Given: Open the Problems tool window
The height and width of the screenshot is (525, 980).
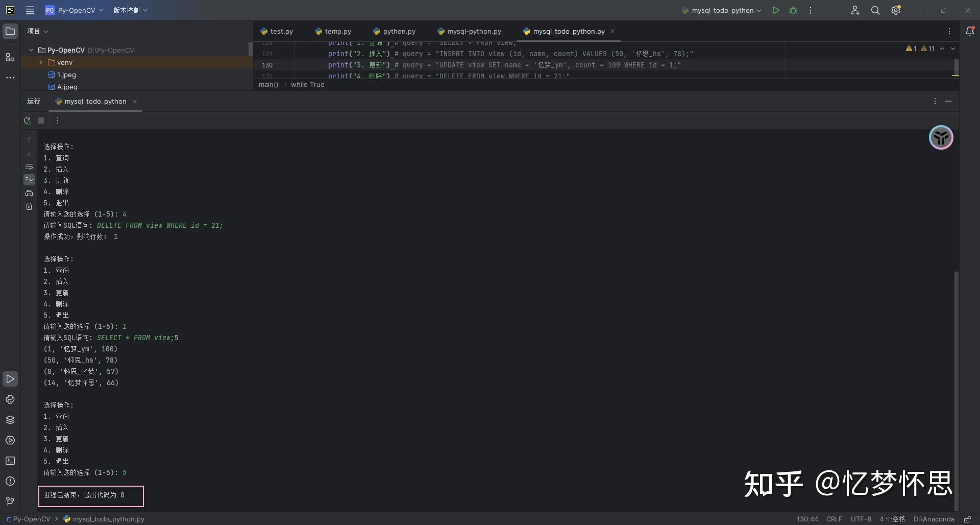Looking at the screenshot, I should click(x=10, y=481).
